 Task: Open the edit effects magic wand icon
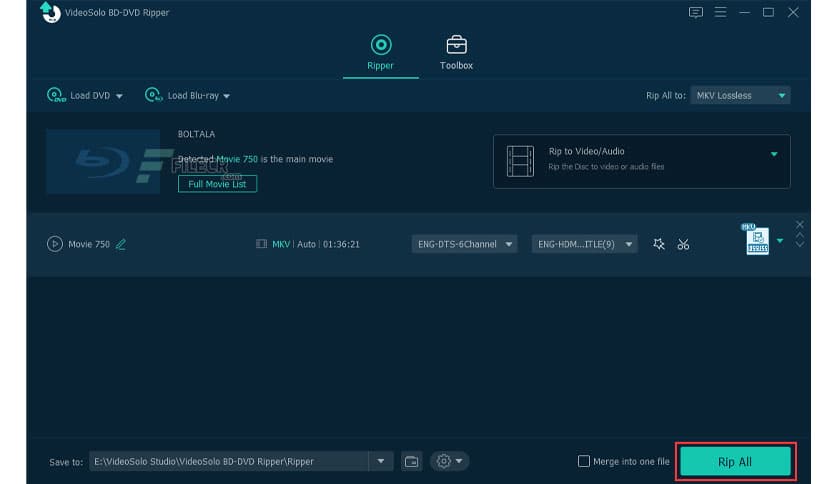[659, 244]
